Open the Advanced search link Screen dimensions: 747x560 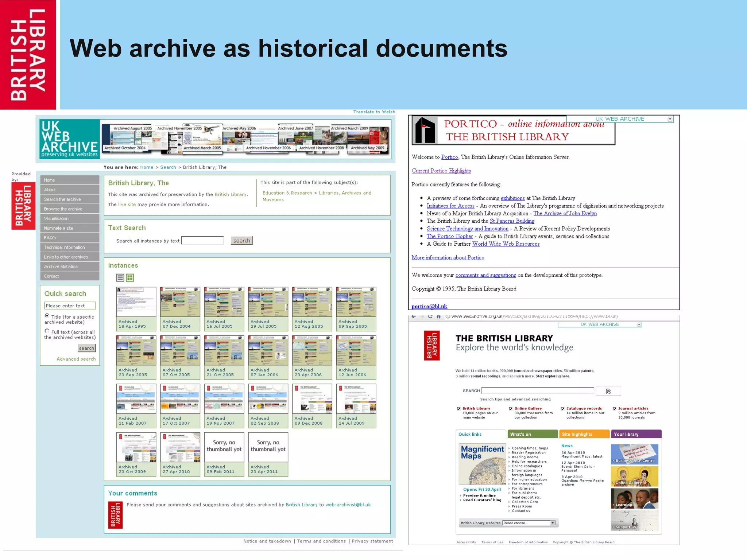[x=76, y=359]
